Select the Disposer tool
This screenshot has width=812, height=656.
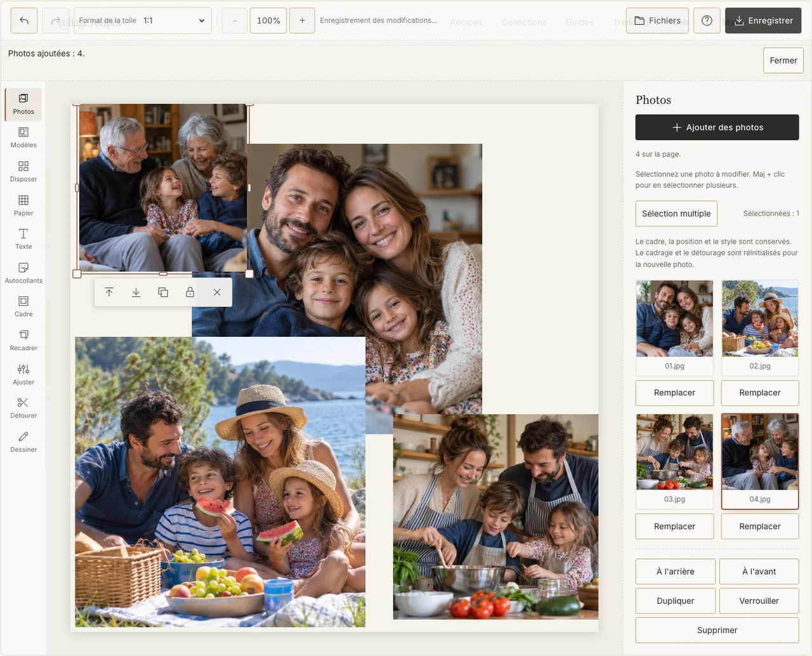point(23,172)
